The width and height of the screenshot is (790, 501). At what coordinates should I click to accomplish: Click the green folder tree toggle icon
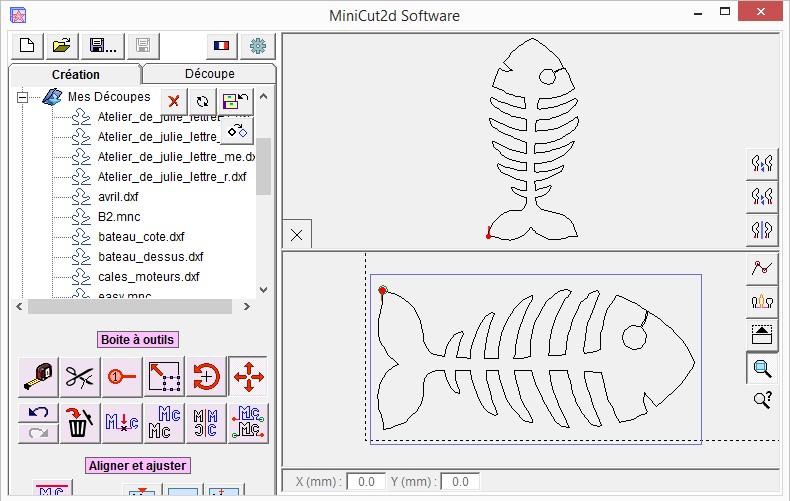(236, 101)
